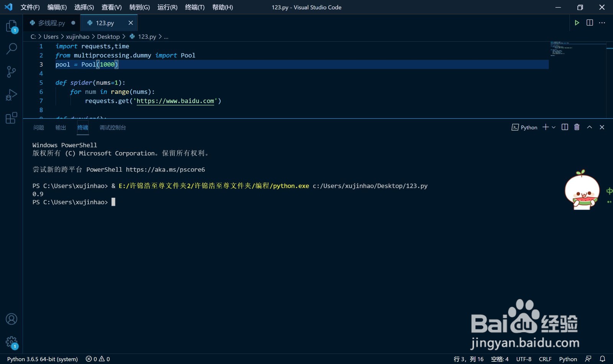Open the 运行(R) menu
This screenshot has width=613, height=364.
pos(167,7)
